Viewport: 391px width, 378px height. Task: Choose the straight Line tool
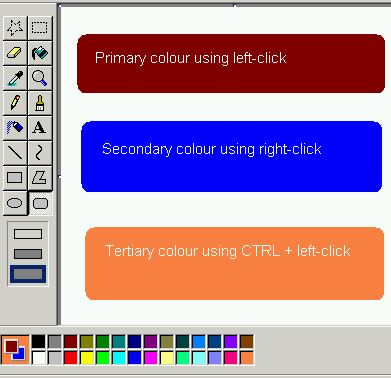pyautogui.click(x=15, y=153)
